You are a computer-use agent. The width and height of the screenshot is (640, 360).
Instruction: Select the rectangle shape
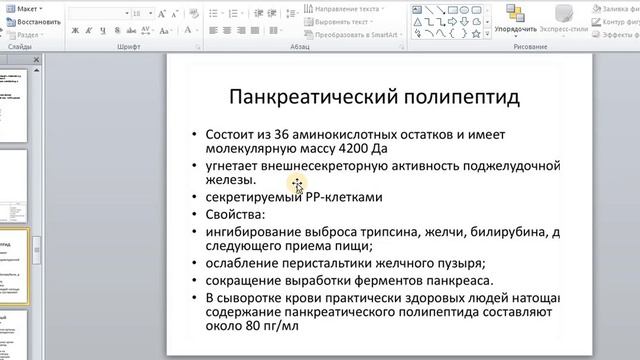[453, 10]
